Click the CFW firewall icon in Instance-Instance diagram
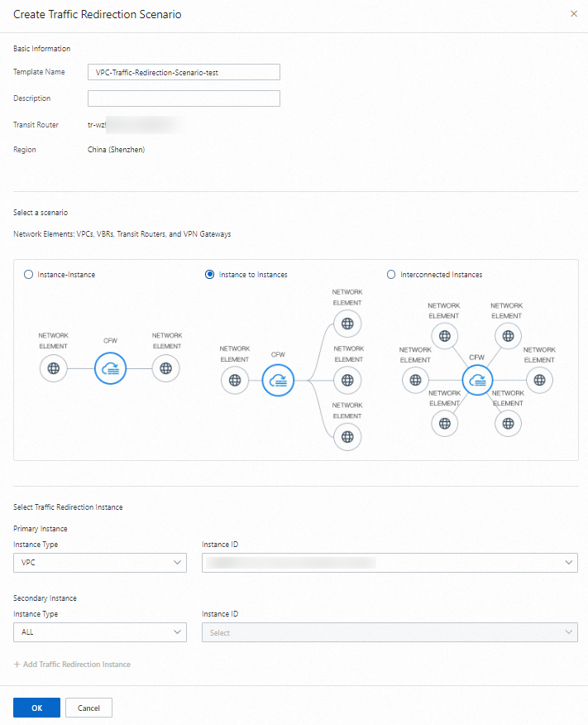 coord(110,368)
